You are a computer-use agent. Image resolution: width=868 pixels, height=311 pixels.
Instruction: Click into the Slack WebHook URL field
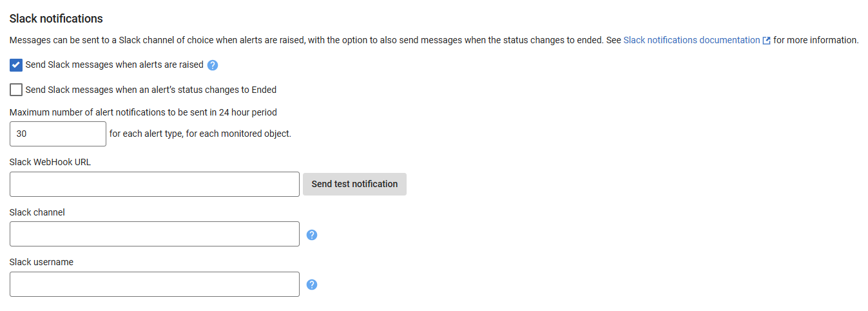pyautogui.click(x=155, y=185)
